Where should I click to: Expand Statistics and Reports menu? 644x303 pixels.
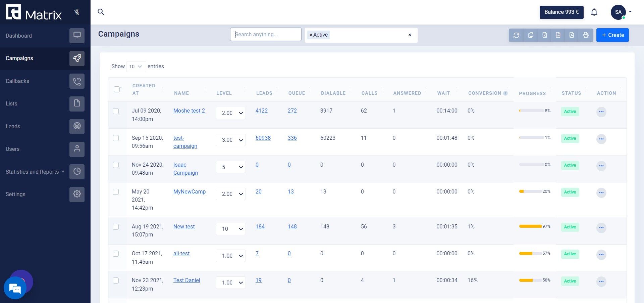(x=35, y=172)
